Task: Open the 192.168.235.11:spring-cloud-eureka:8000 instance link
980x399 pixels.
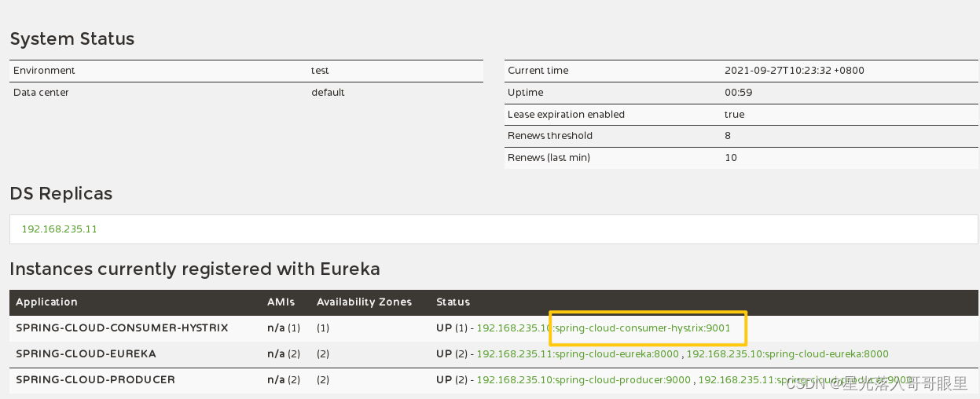Action: point(578,354)
